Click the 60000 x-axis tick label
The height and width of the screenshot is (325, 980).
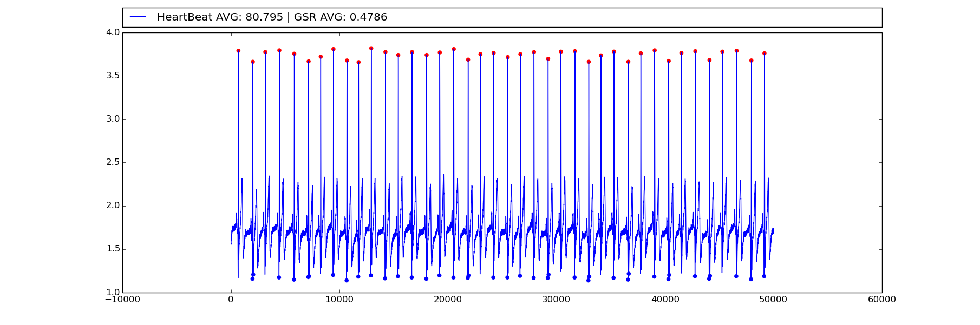point(882,300)
